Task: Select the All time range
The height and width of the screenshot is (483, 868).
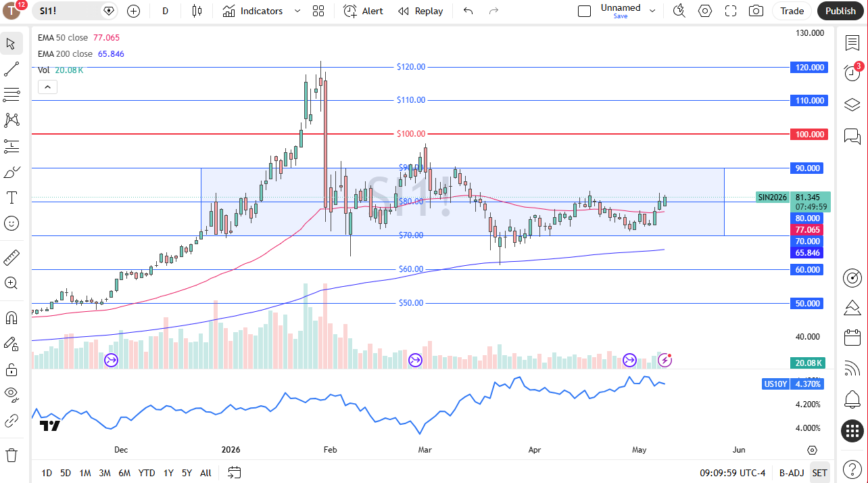Action: [x=206, y=473]
